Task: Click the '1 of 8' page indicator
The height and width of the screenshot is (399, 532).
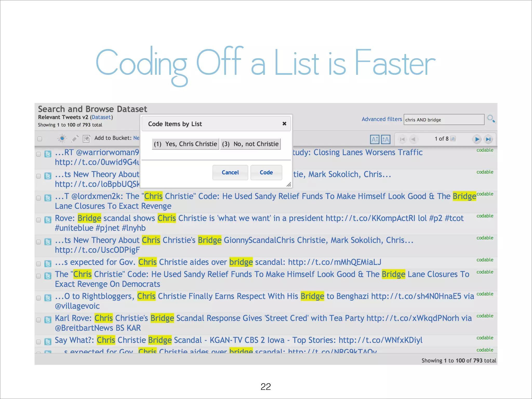Action: coord(442,139)
